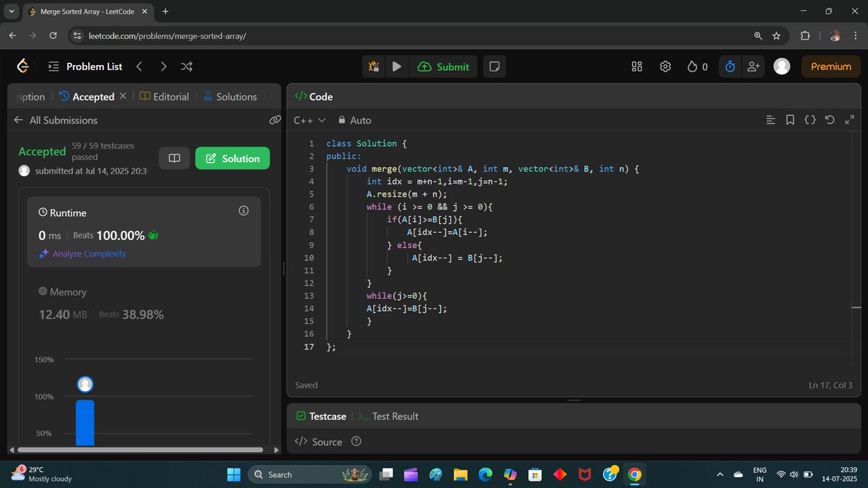868x488 pixels.
Task: Click the Runtime 0 ms card
Action: point(144,231)
